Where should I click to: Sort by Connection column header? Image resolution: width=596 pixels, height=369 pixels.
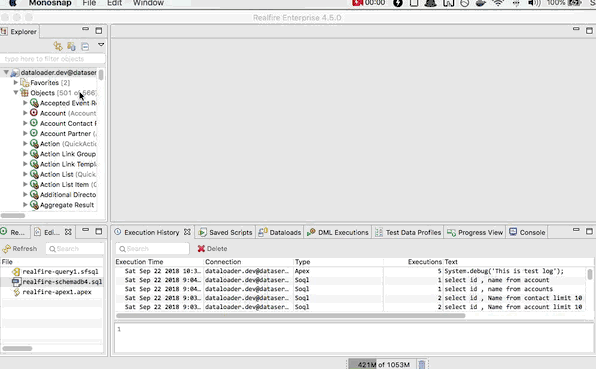249,262
